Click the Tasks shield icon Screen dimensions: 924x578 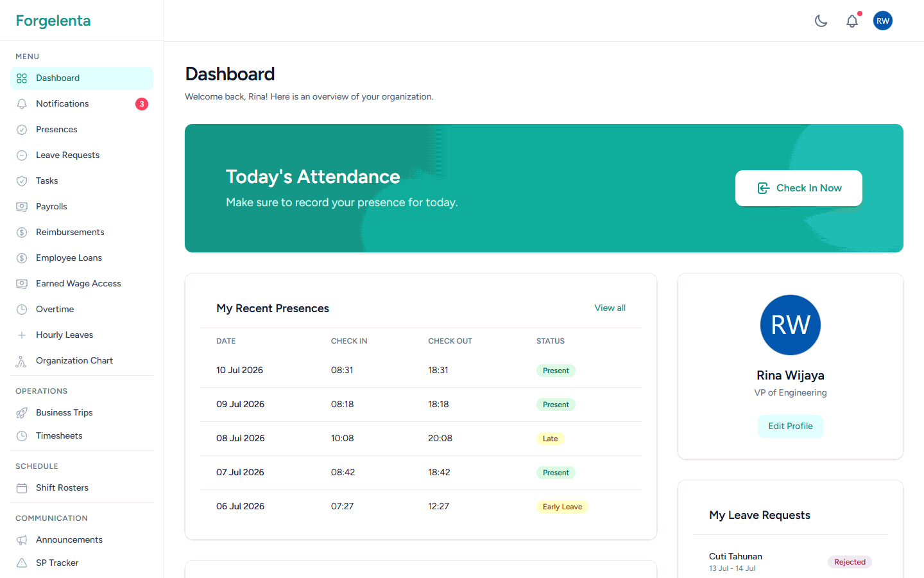point(22,181)
